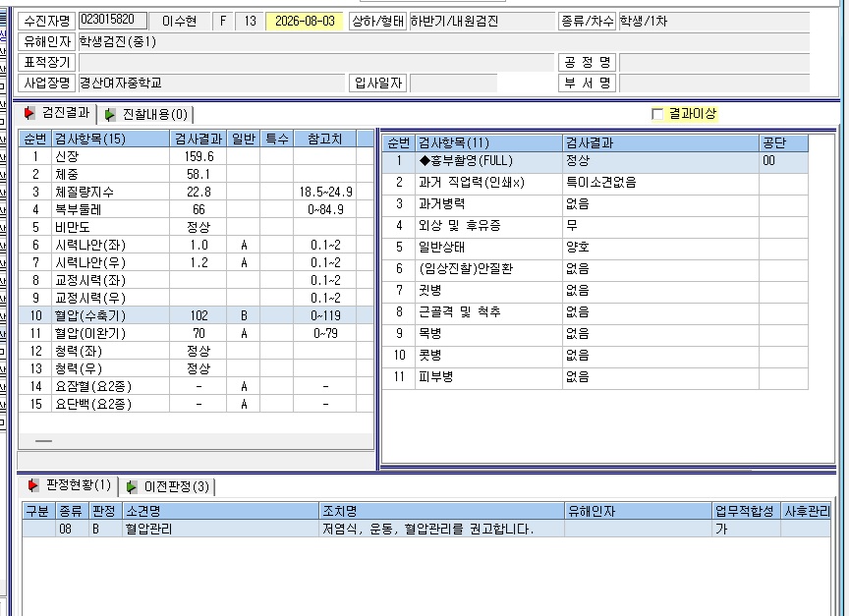Viewport: 849px width, 616px height.
Task: Click the 검사항목(15) column header
Action: point(110,139)
